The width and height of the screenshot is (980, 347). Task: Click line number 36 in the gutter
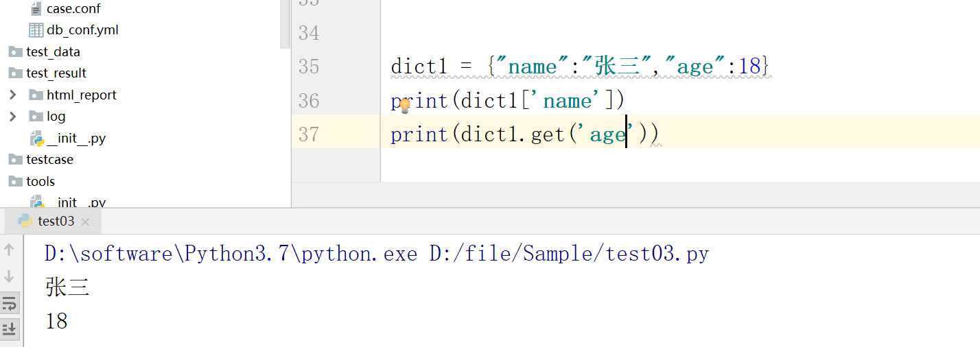coord(309,101)
